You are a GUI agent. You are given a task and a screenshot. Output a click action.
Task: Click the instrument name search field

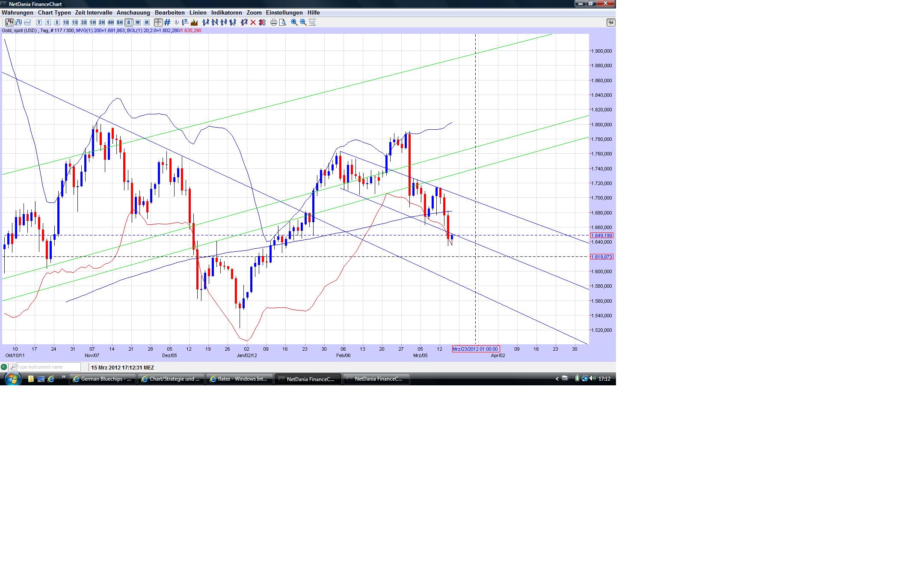48,367
